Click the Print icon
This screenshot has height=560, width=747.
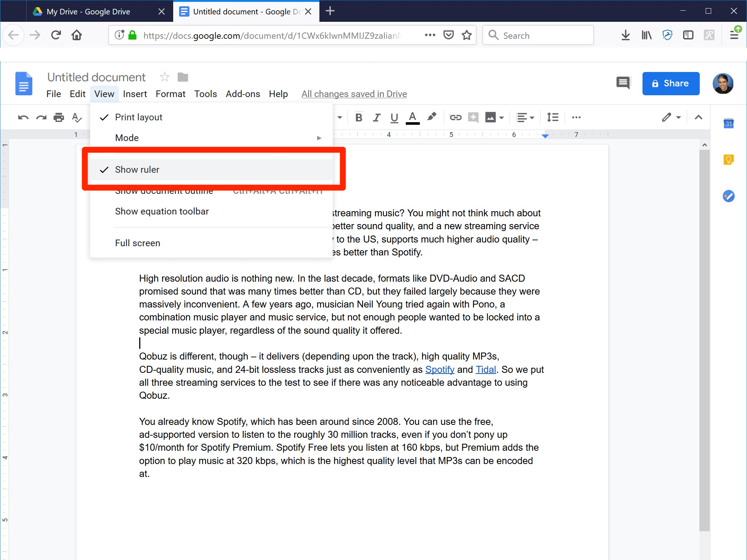point(59,117)
